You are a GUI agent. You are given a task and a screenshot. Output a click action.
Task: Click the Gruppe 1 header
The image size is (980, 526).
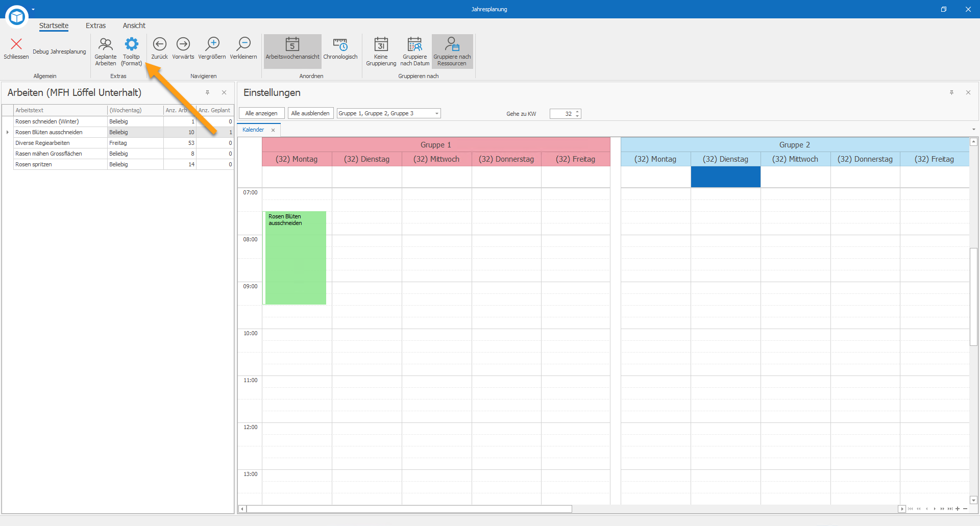tap(436, 145)
